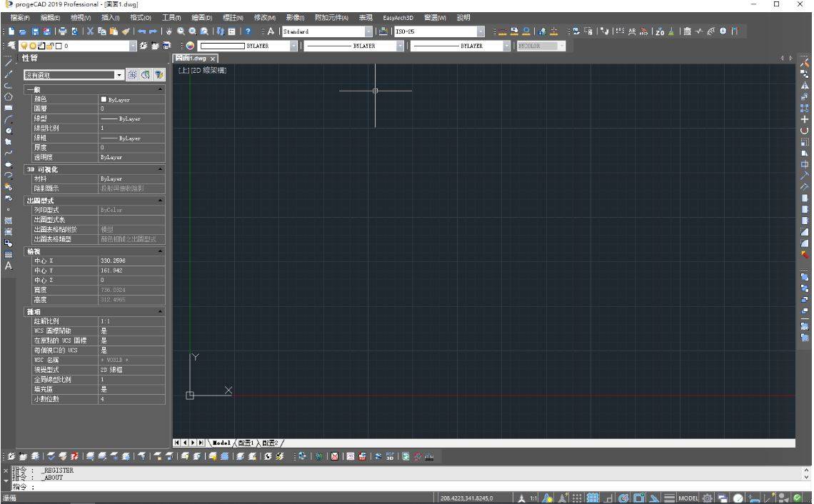The image size is (814, 504).
Task: Select the Text 'A' tool in left toolbar
Action: [9, 266]
